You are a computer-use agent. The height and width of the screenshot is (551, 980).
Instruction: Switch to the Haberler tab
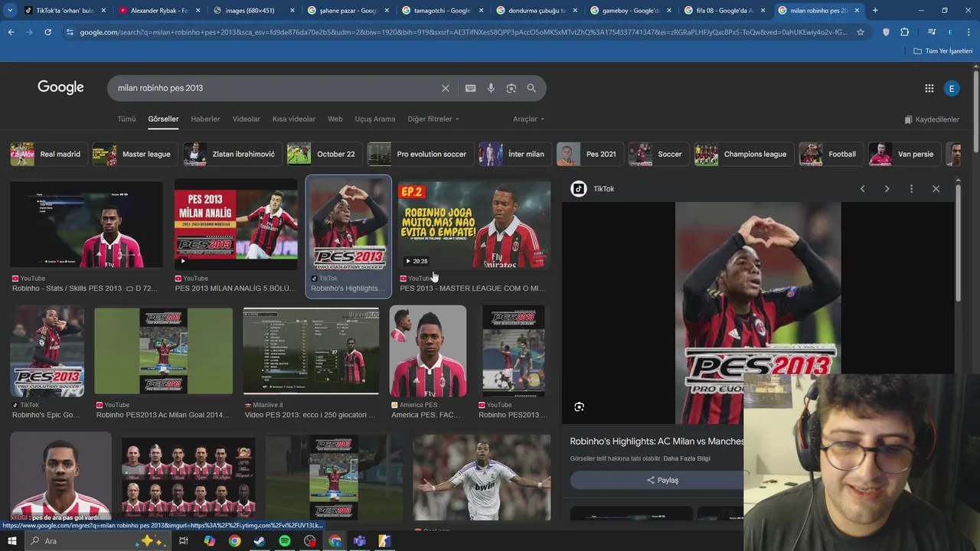coord(205,119)
